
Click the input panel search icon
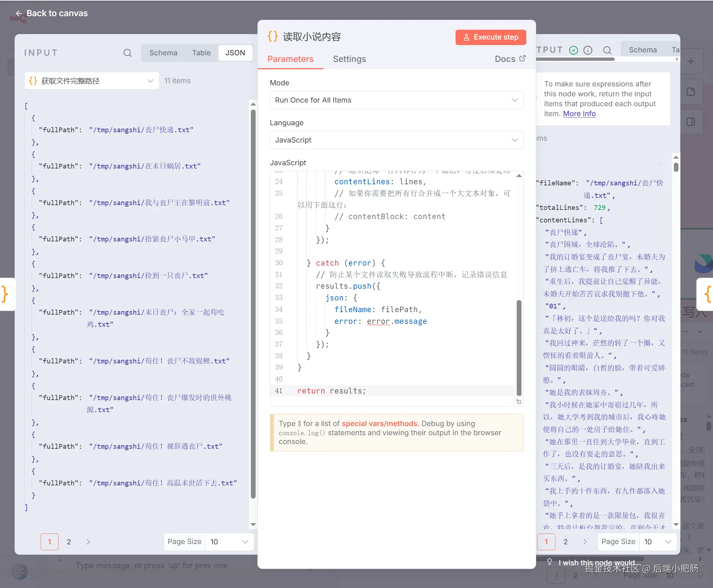tap(127, 53)
